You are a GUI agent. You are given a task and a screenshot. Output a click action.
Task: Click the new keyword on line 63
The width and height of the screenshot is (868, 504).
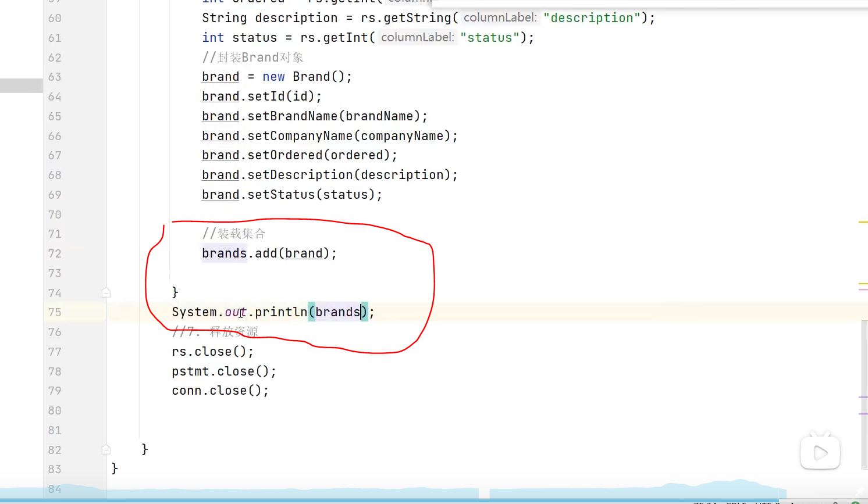[x=273, y=77]
